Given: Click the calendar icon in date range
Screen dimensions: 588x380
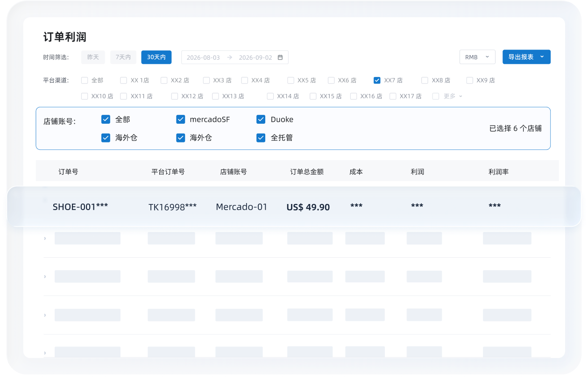Looking at the screenshot, I should [280, 57].
